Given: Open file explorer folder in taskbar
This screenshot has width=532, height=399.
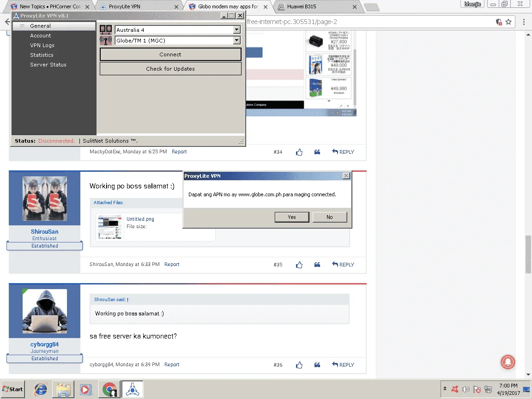Looking at the screenshot, I should pos(63,389).
